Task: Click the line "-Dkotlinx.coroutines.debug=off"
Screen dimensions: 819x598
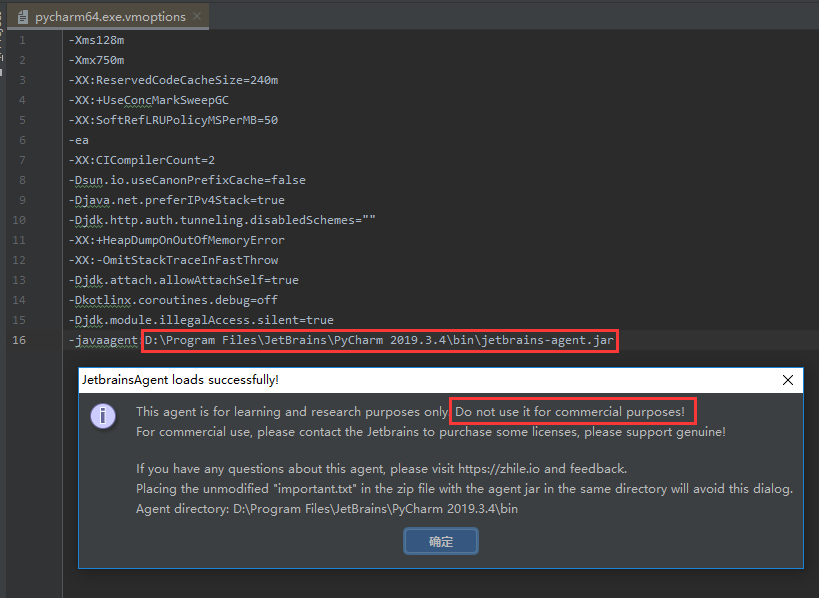Action: 173,300
